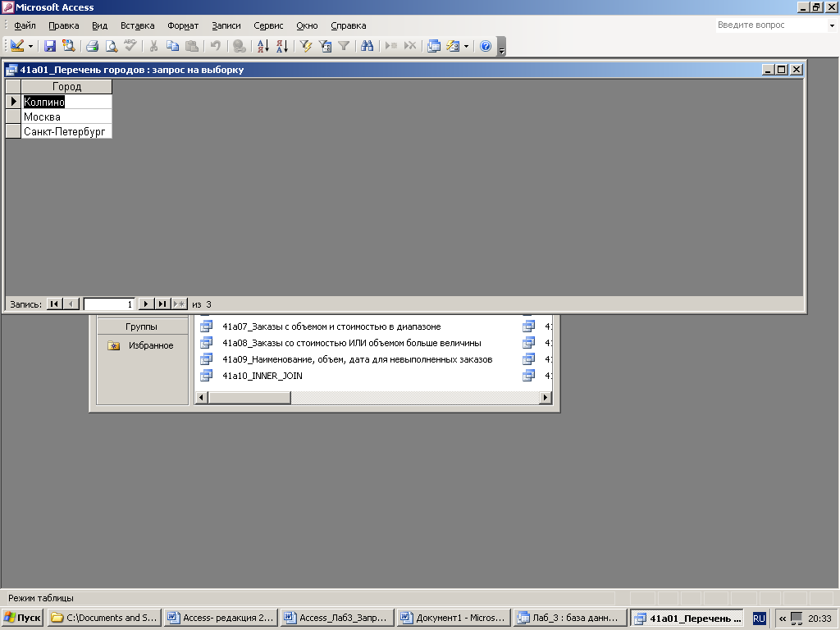Click the Группы bar in database window
This screenshot has height=630, width=840.
[x=142, y=326]
